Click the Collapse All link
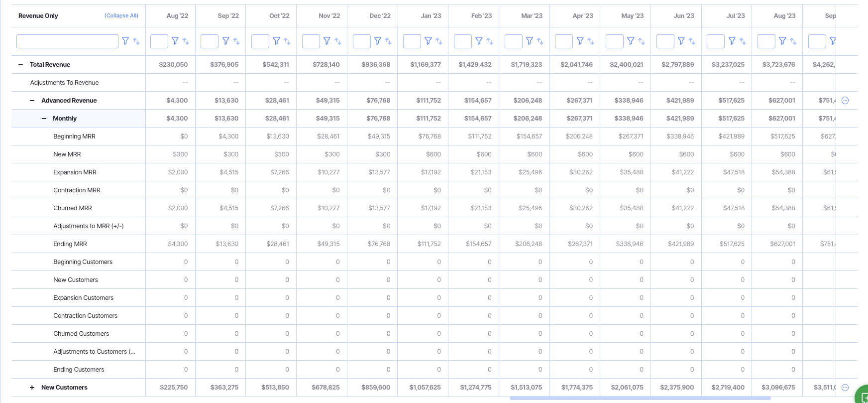 click(121, 16)
